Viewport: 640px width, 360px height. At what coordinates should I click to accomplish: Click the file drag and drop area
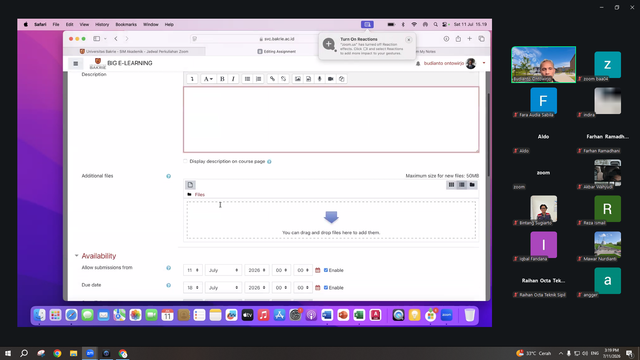331,220
